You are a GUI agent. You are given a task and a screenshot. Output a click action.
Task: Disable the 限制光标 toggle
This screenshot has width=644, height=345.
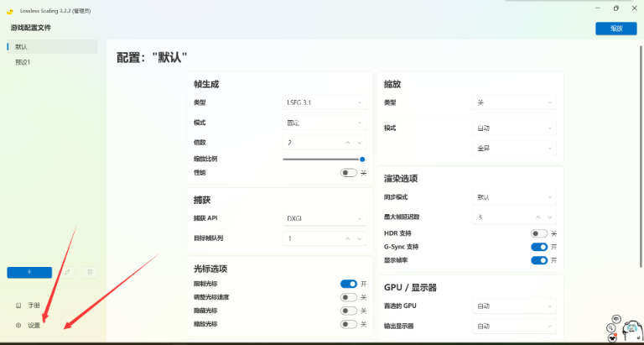(349, 284)
